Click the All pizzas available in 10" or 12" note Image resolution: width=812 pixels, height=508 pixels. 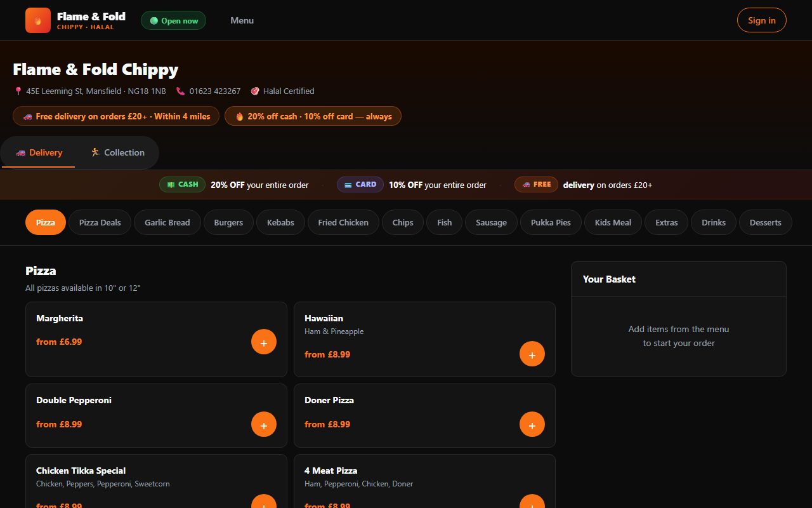[x=82, y=288]
